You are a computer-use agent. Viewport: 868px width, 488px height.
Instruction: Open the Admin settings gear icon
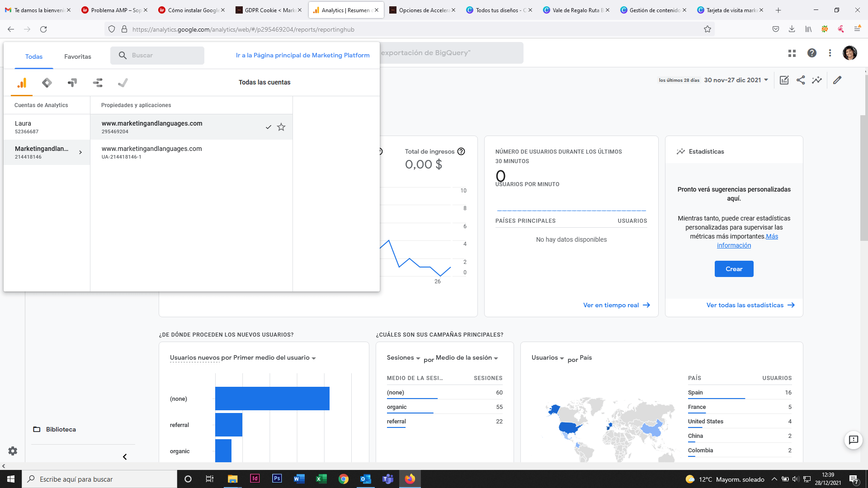pyautogui.click(x=13, y=451)
